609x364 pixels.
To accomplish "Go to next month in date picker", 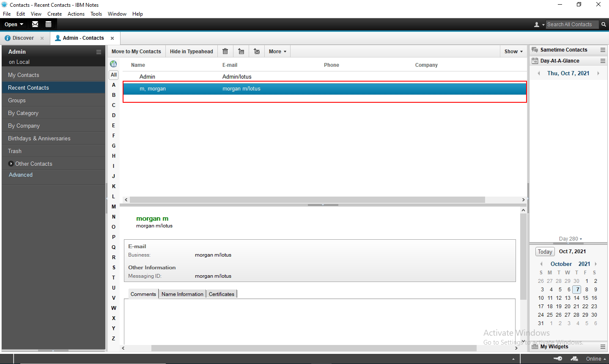I will [x=595, y=264].
